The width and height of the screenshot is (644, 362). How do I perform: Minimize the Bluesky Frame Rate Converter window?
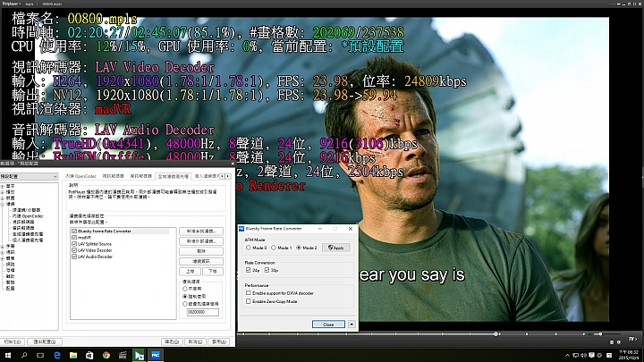tap(320, 229)
